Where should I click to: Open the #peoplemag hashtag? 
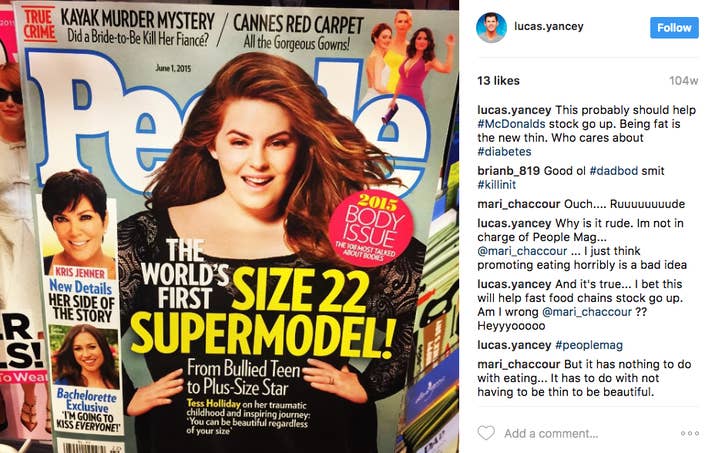589,345
